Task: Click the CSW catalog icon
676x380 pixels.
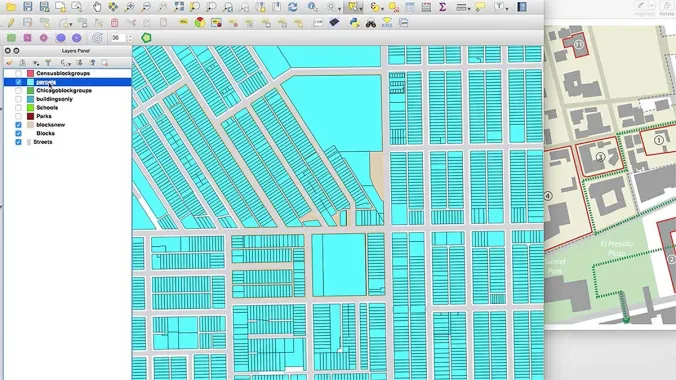Action: tap(318, 22)
